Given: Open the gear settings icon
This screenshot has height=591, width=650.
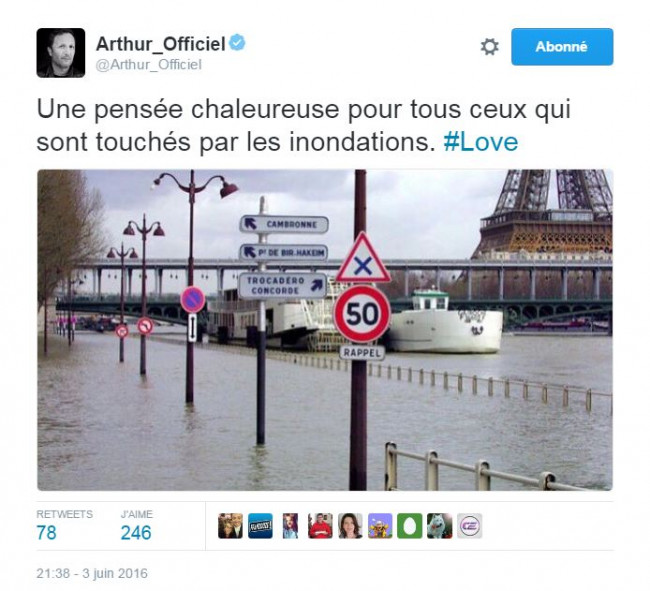Looking at the screenshot, I should [490, 47].
